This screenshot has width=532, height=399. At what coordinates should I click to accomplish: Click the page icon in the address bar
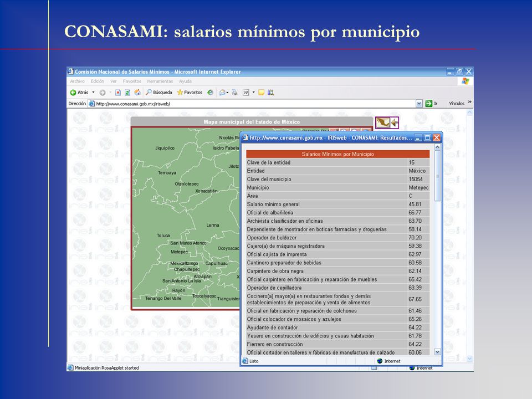click(x=91, y=104)
